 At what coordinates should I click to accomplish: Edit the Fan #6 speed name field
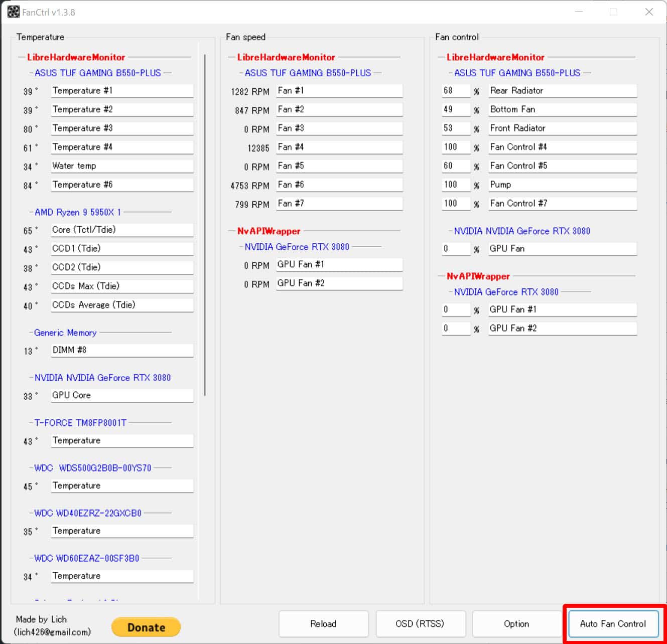coord(339,185)
